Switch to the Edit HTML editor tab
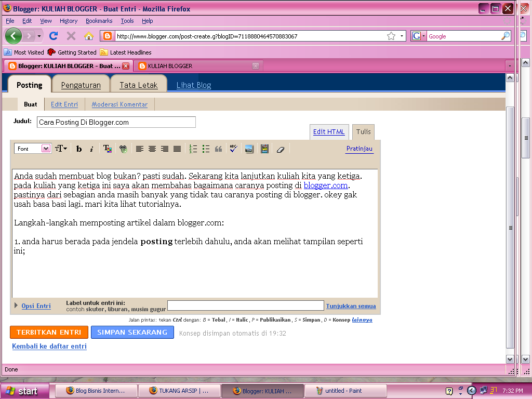Viewport: 532px width, 399px height. click(x=329, y=132)
